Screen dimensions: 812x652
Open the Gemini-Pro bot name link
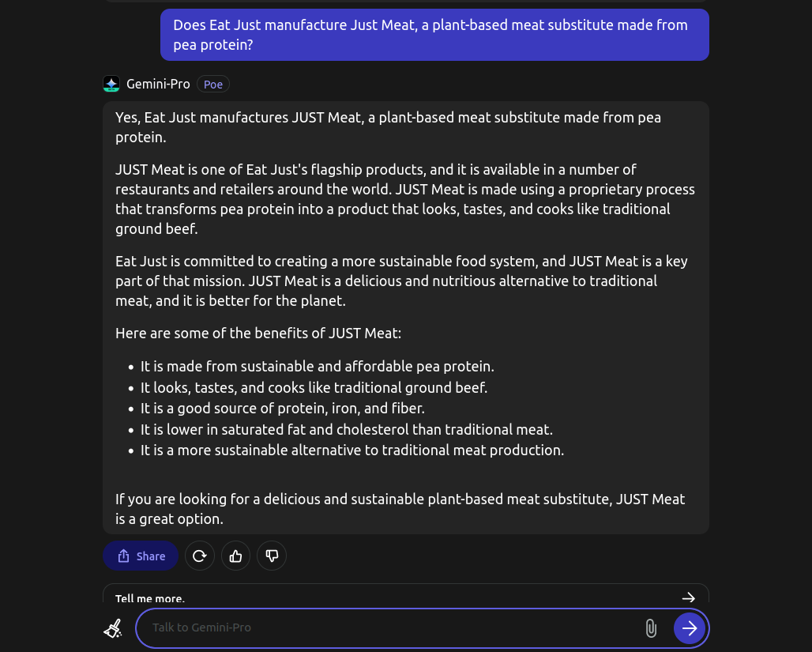158,84
